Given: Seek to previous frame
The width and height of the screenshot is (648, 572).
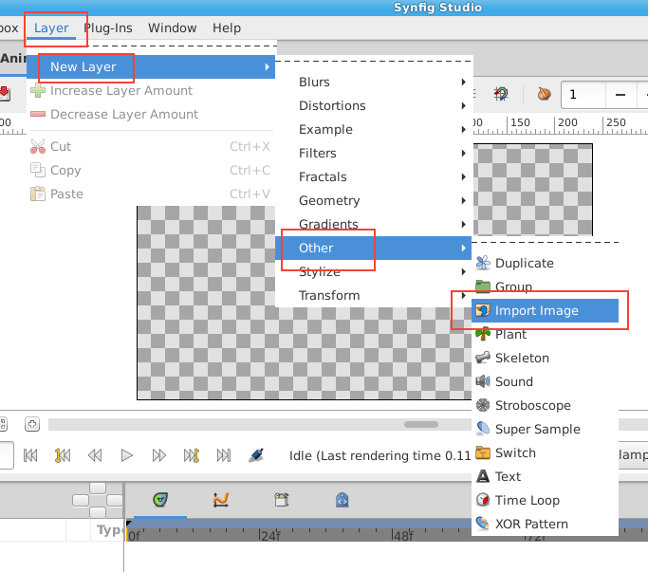Looking at the screenshot, I should [95, 455].
